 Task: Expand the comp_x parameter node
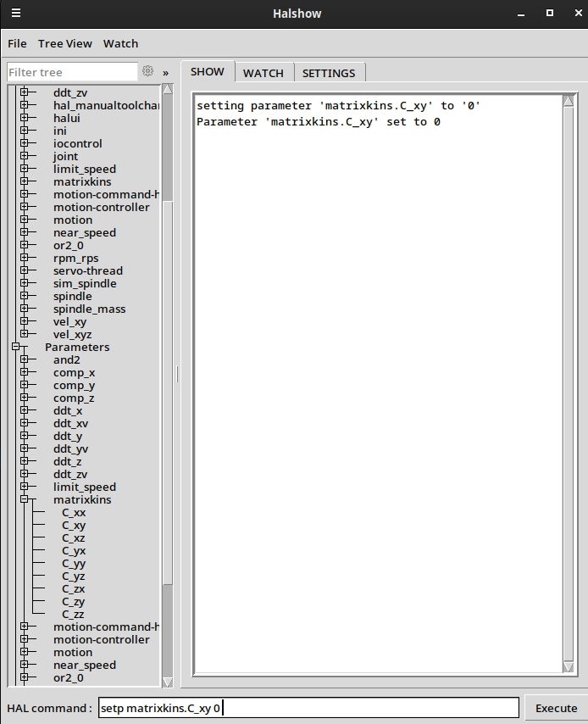point(25,373)
